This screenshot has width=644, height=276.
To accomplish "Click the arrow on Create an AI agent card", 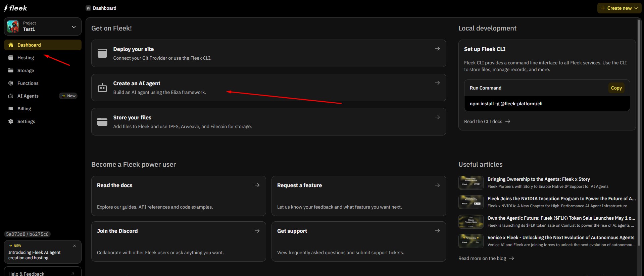I will click(x=437, y=83).
